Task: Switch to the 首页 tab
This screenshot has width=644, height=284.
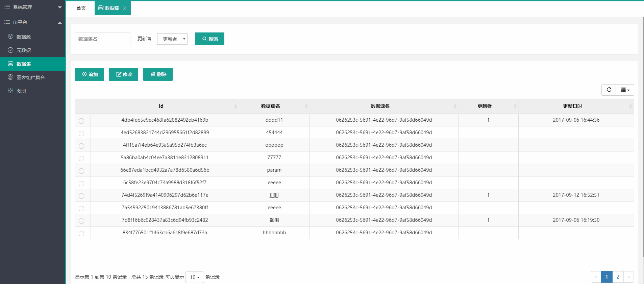Action: pos(81,8)
